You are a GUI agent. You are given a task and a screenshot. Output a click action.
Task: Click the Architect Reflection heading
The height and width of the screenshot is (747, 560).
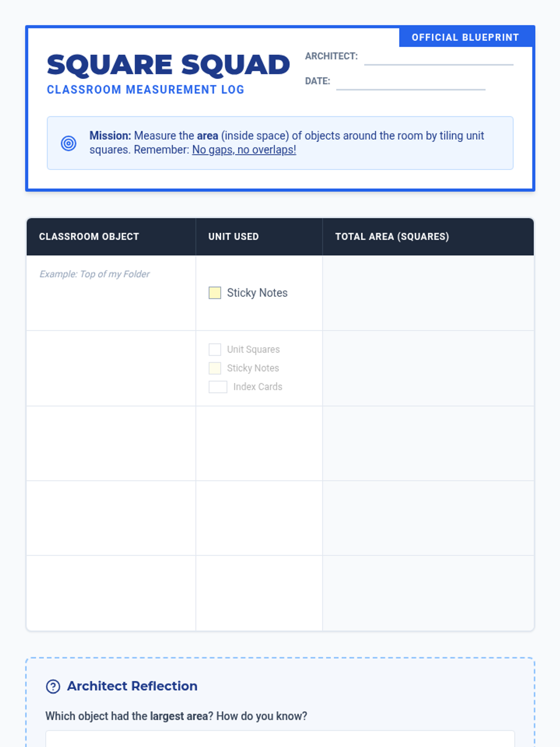click(132, 686)
